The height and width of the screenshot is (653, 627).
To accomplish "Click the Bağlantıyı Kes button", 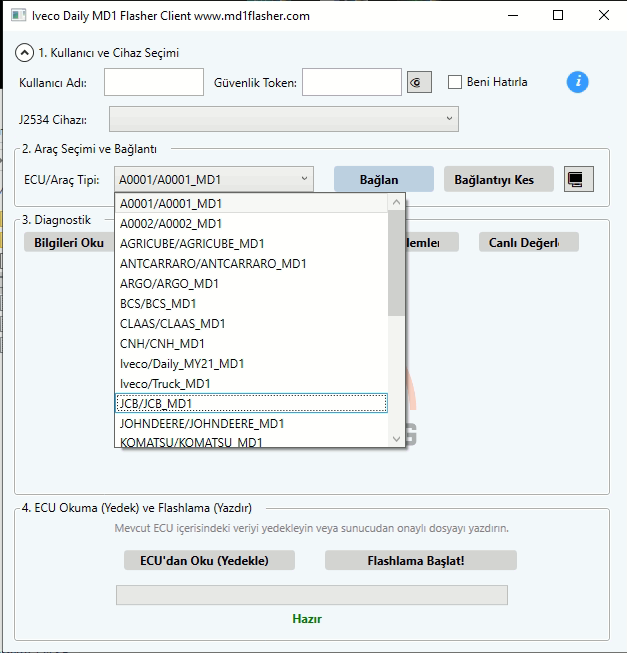I will pos(498,179).
